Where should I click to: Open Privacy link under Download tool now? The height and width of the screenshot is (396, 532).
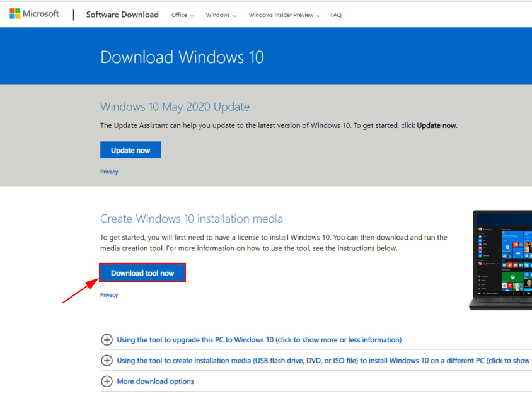[109, 295]
